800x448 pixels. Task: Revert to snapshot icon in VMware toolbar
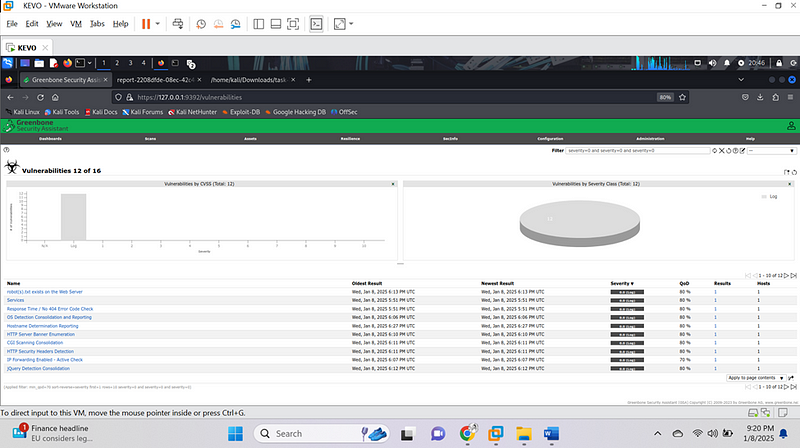[x=218, y=24]
